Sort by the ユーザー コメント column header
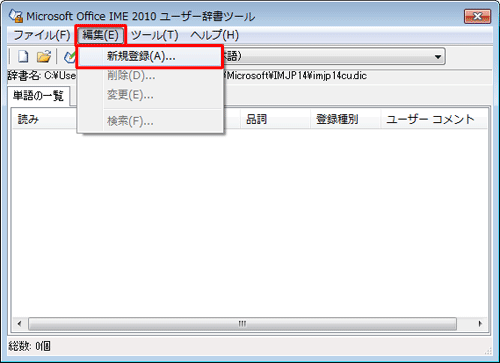The width and height of the screenshot is (500, 363). (434, 119)
